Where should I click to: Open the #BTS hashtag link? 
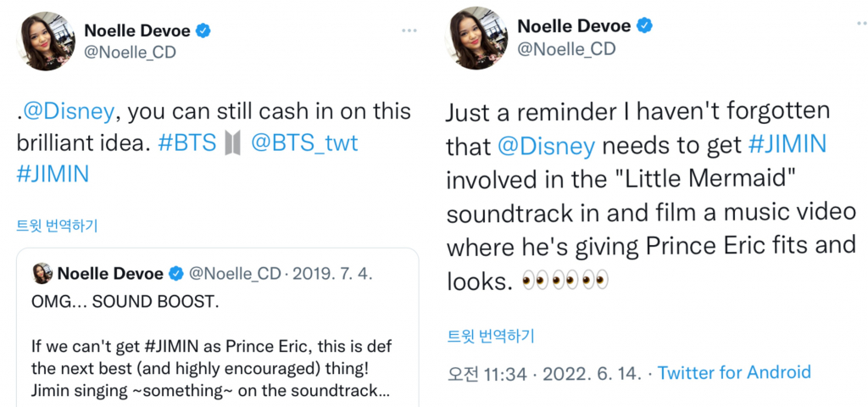pos(187,142)
